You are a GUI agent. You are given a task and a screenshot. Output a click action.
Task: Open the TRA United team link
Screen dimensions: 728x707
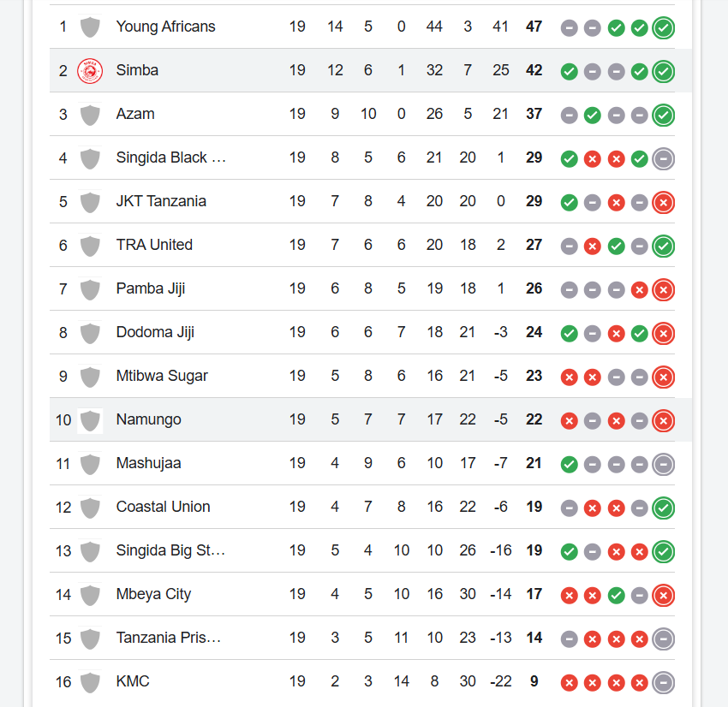point(154,245)
